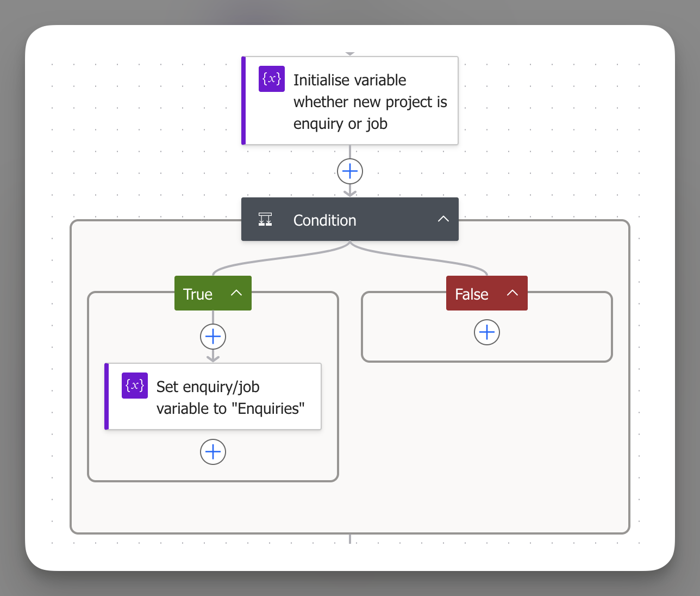Click variable icon on Set enquiry/job card
Screen dimensions: 700x596
134,386
